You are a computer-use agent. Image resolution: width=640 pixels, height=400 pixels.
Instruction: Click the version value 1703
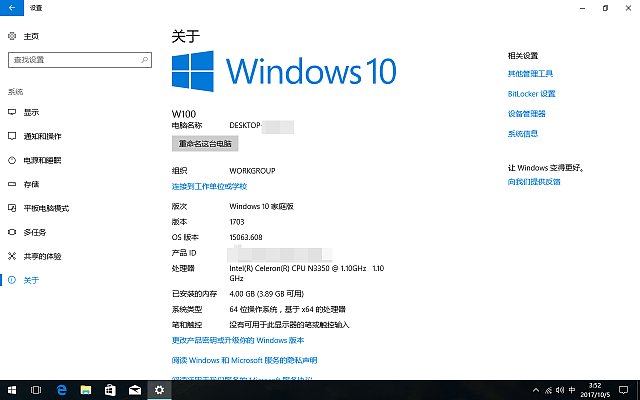coord(237,222)
